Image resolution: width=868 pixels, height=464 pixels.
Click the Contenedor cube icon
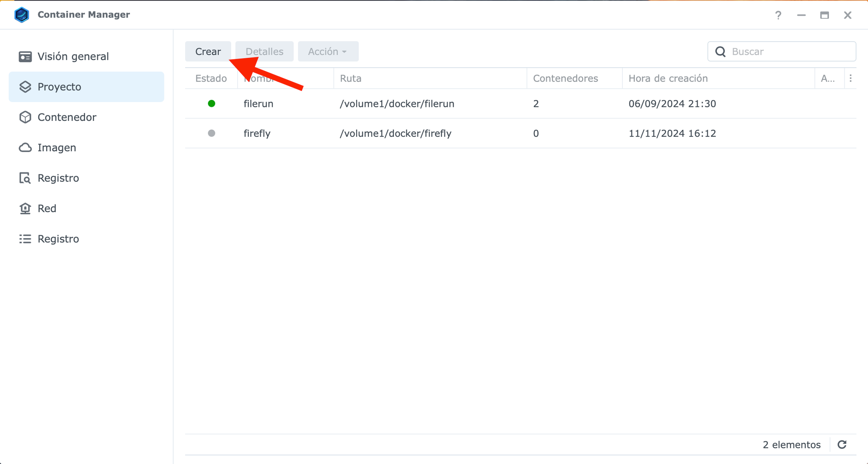(x=25, y=117)
